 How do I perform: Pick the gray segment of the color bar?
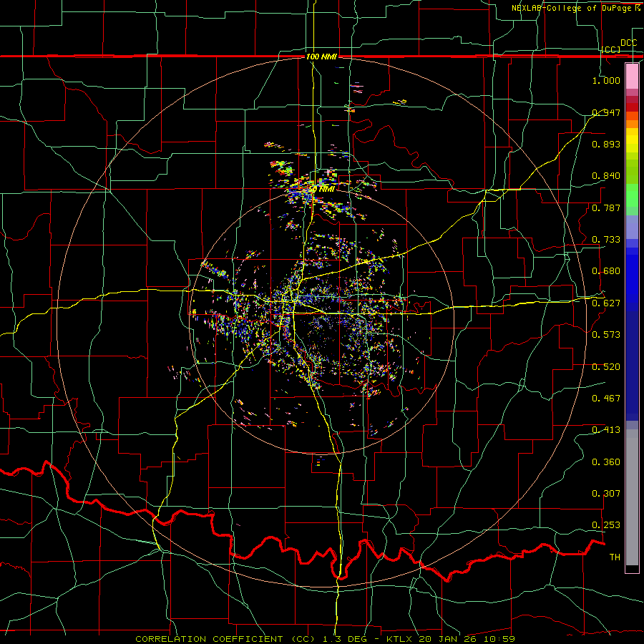[x=632, y=497]
